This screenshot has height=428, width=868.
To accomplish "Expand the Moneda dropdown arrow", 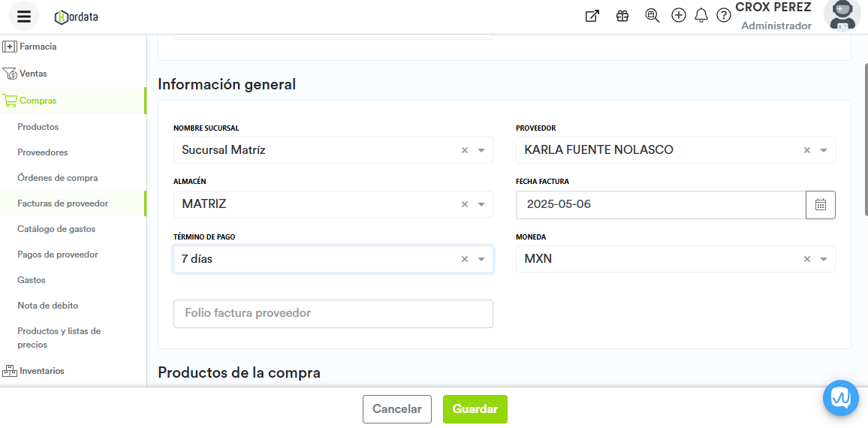I will point(824,259).
